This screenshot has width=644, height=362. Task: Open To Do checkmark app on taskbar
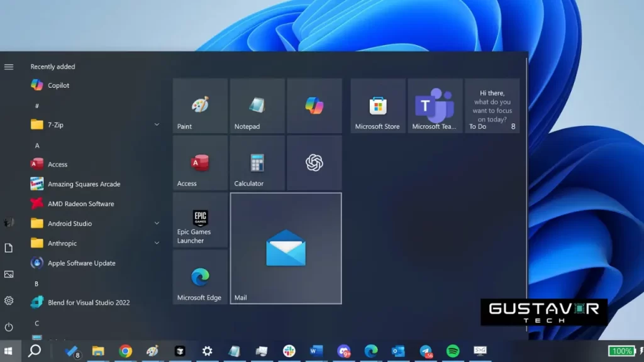[72, 351]
